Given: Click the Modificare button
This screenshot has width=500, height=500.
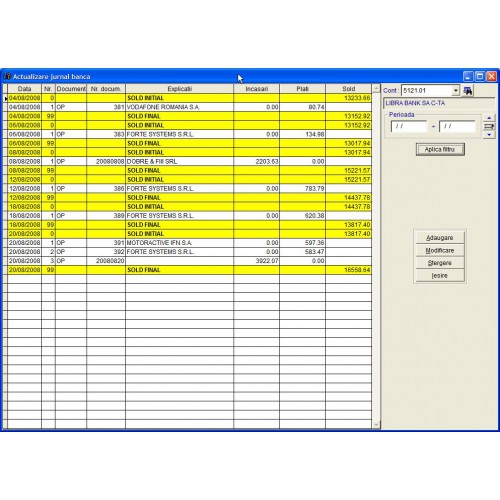Looking at the screenshot, I should click(440, 250).
